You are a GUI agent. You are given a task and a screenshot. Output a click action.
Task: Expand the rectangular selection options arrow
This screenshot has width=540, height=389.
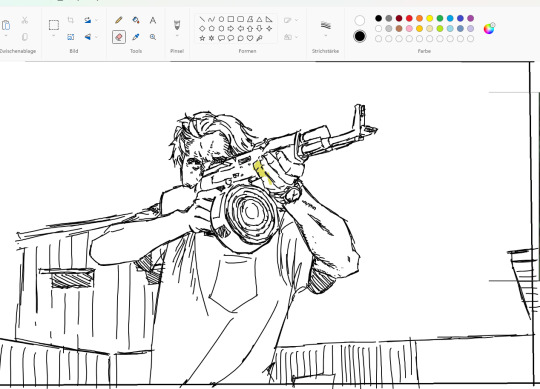pos(54,36)
